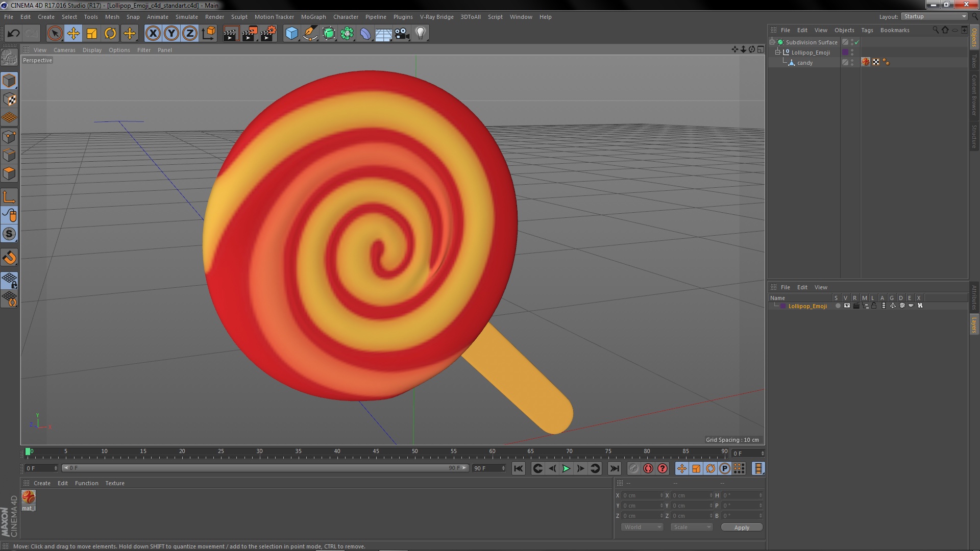Toggle autokeying record button
This screenshot has width=980, height=551.
pos(648,468)
